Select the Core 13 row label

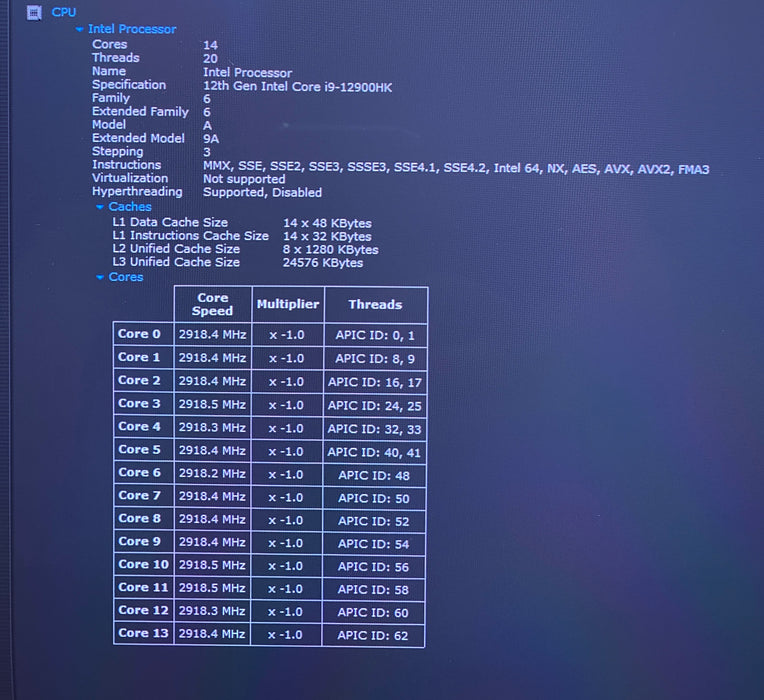[x=143, y=633]
